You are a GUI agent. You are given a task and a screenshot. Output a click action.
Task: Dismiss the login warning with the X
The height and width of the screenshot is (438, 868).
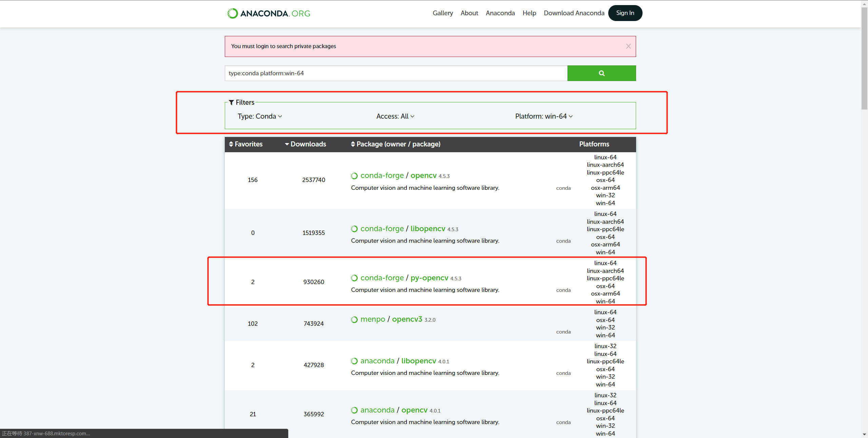coord(628,46)
